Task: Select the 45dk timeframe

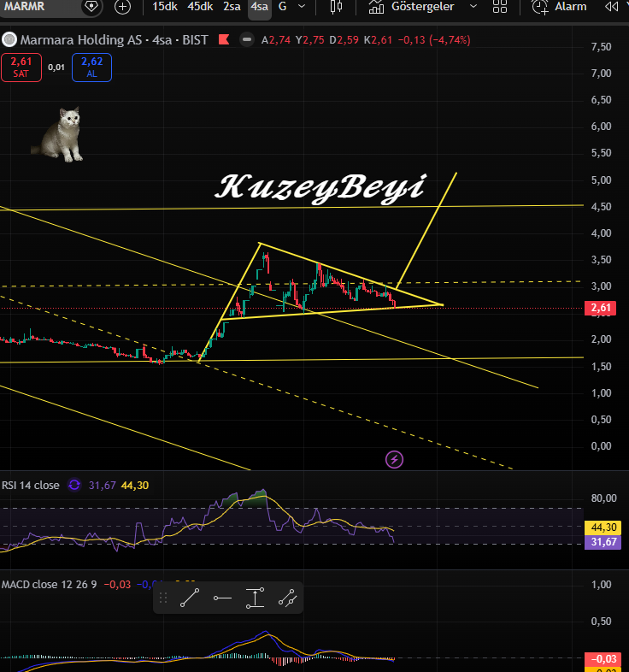Action: pos(200,7)
